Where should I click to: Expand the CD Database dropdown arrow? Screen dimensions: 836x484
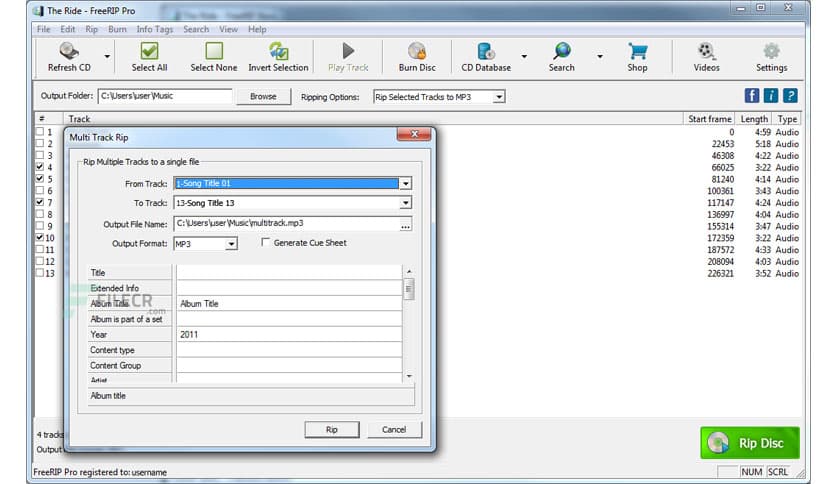click(x=524, y=56)
